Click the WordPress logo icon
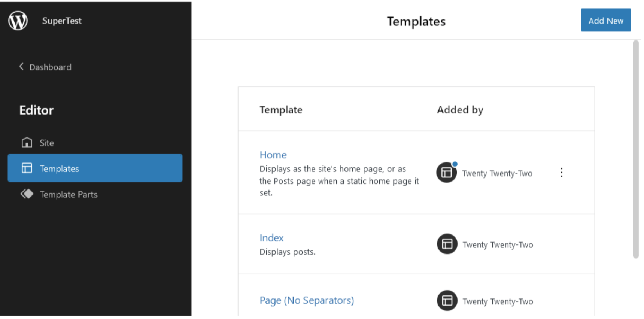The height and width of the screenshot is (319, 644). click(x=18, y=21)
